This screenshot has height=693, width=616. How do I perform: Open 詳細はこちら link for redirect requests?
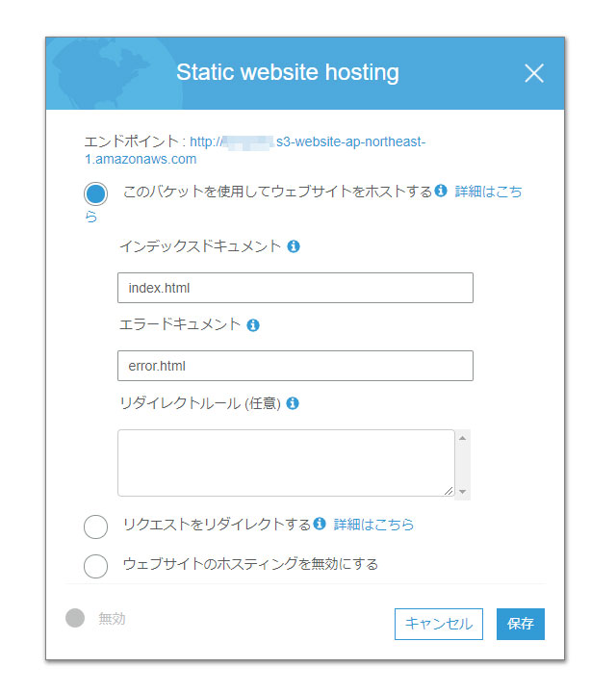click(373, 525)
